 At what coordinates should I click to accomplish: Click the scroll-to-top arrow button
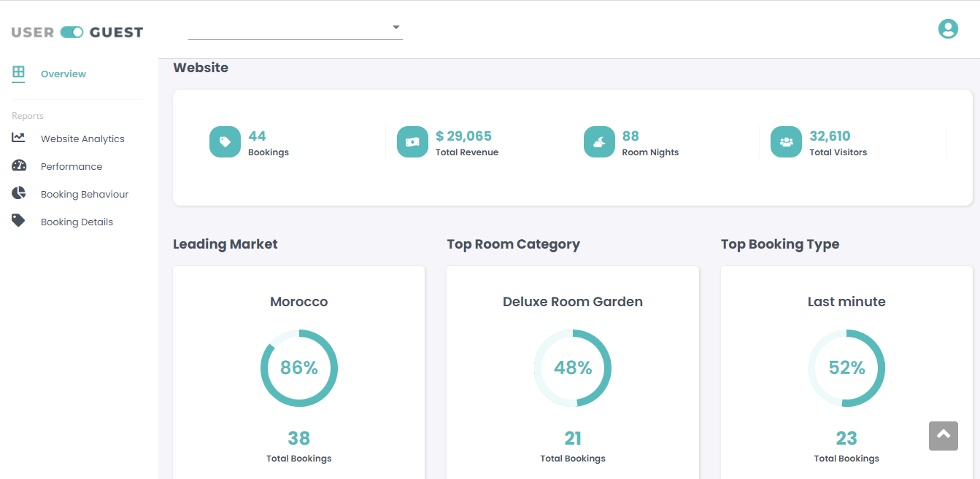943,435
